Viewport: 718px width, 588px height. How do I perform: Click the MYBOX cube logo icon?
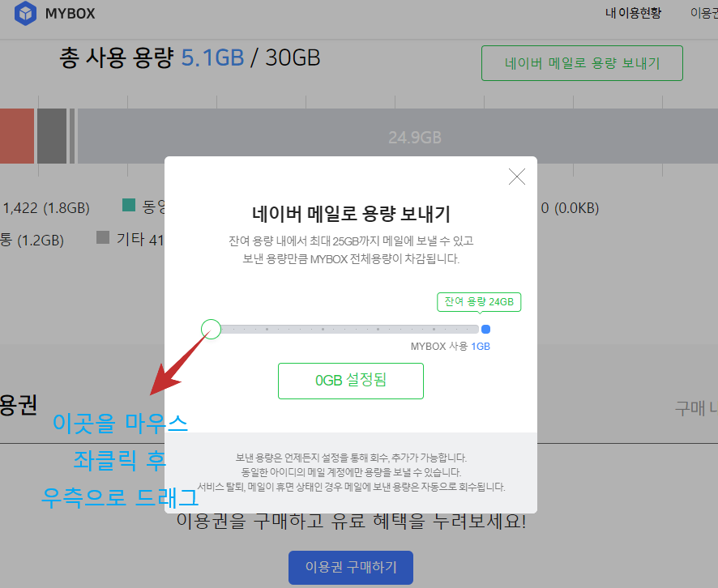coord(25,13)
